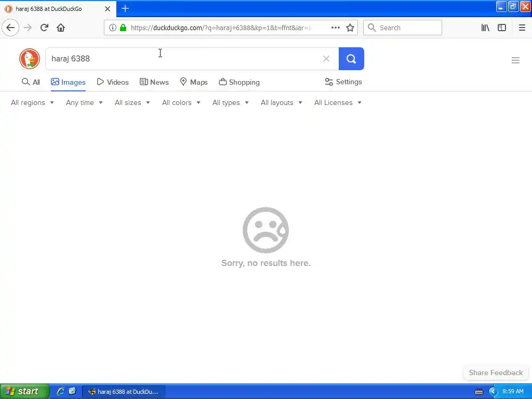Expand the All regions filter
Image resolution: width=532 pixels, height=399 pixels.
32,102
